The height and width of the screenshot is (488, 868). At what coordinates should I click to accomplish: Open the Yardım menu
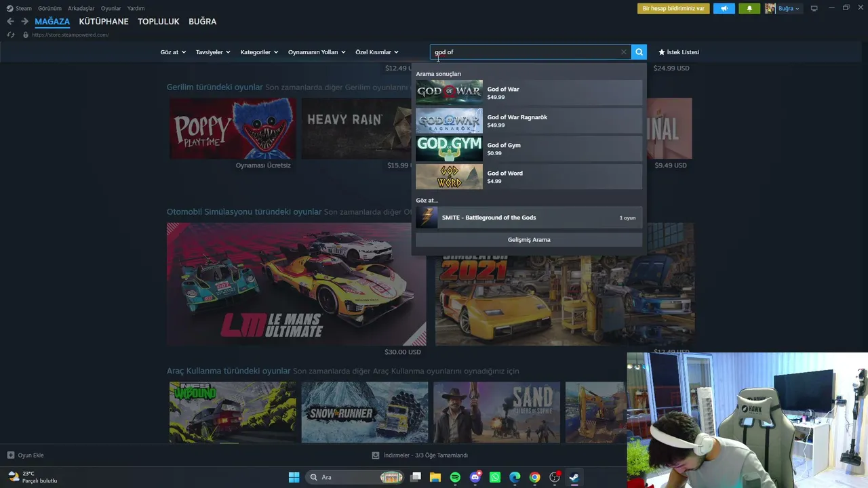tap(136, 9)
